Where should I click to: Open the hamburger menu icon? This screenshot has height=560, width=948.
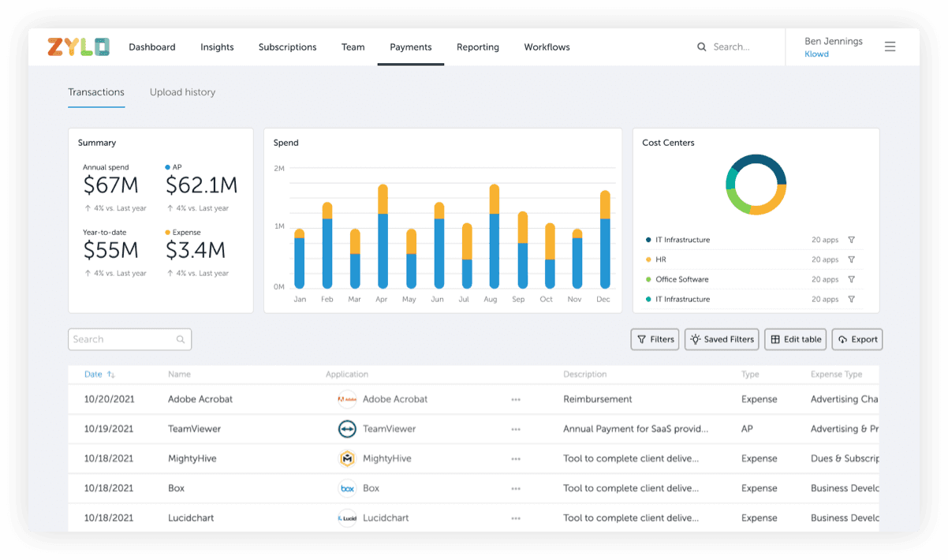coord(890,47)
